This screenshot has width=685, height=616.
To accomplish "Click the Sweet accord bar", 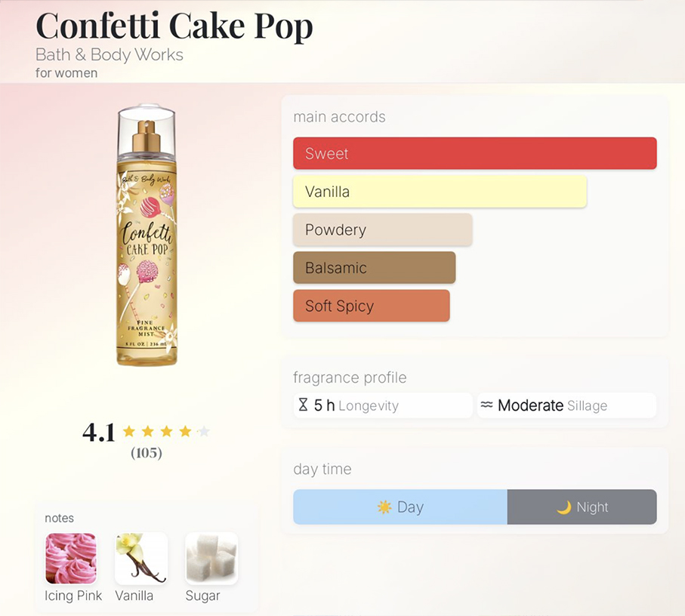I will [475, 153].
